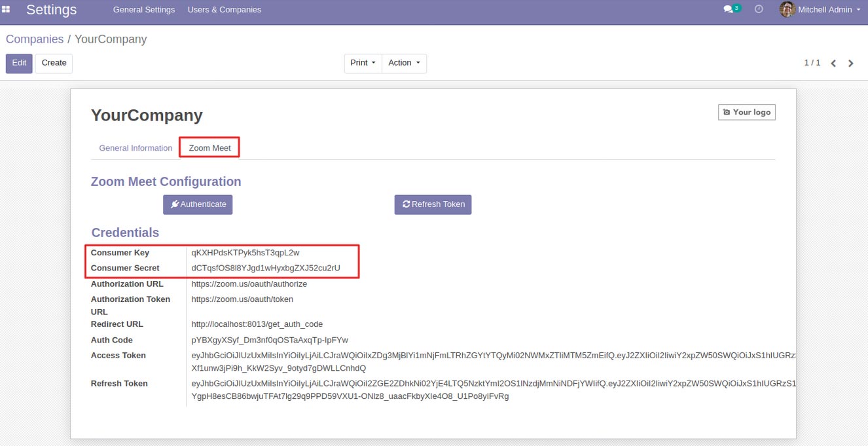Click the Redirect URL label
868x446 pixels.
pyautogui.click(x=117, y=324)
